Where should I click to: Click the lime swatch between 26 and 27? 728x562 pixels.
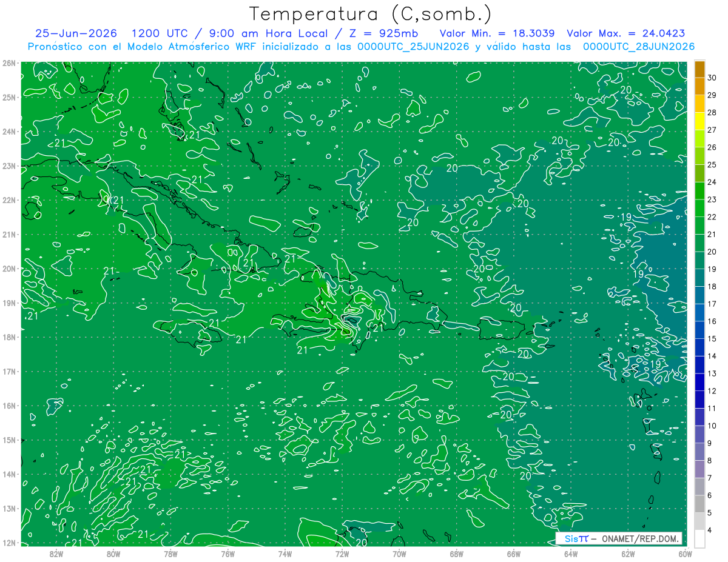(x=699, y=138)
